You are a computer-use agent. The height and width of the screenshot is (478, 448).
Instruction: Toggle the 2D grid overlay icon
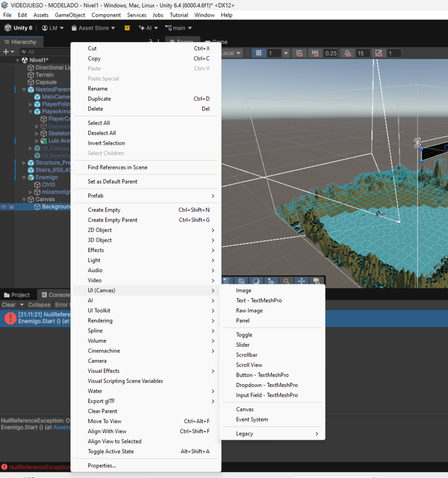pos(241,281)
